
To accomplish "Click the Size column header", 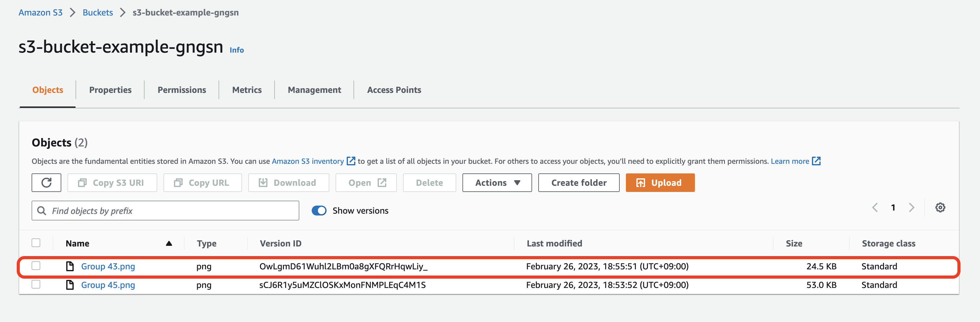I will (x=794, y=244).
